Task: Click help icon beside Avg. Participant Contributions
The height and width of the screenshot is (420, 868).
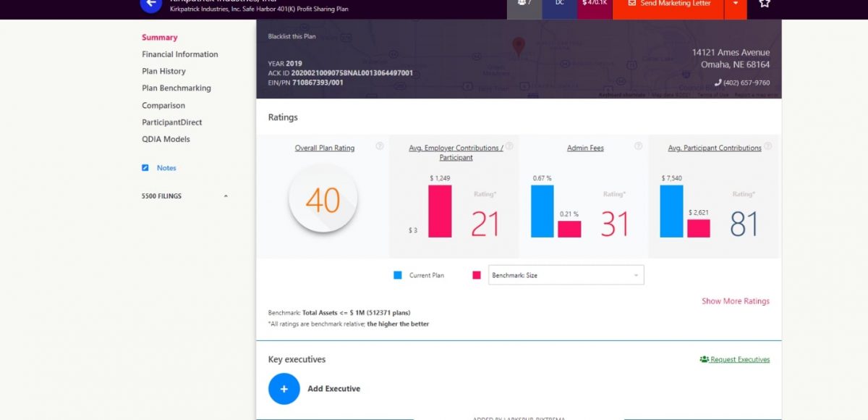Action: click(767, 146)
